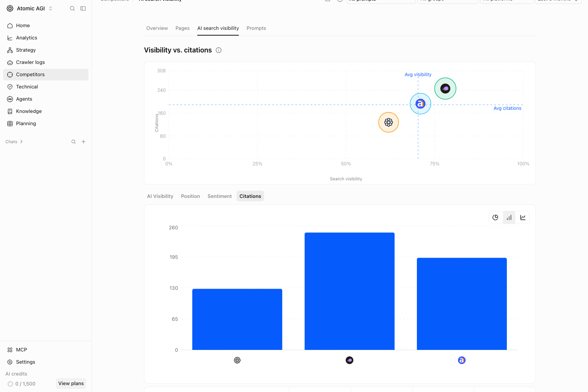Open the Knowledge section
The width and height of the screenshot is (588, 392).
46,111
